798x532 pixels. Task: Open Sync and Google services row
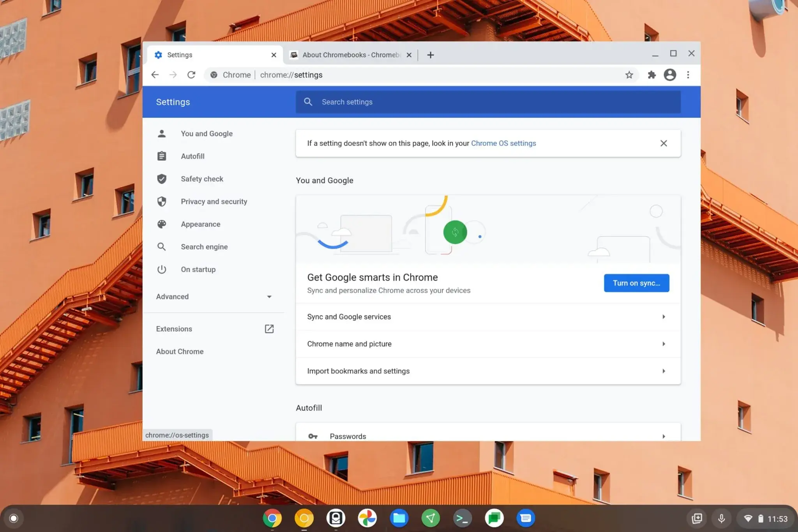488,317
